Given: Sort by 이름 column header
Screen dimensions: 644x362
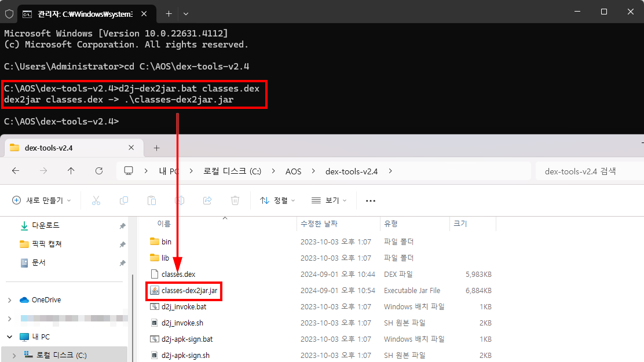Looking at the screenshot, I should point(164,224).
